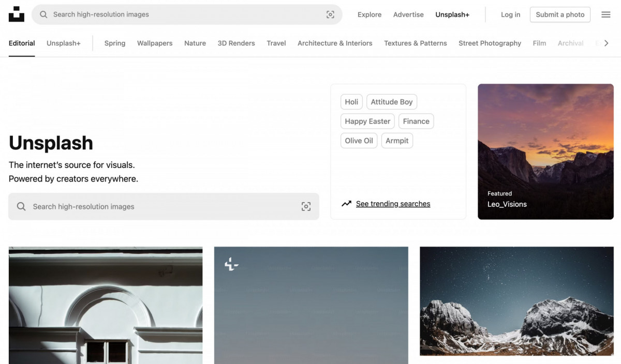Open the Log in link
Image resolution: width=621 pixels, height=364 pixels.
(x=510, y=14)
